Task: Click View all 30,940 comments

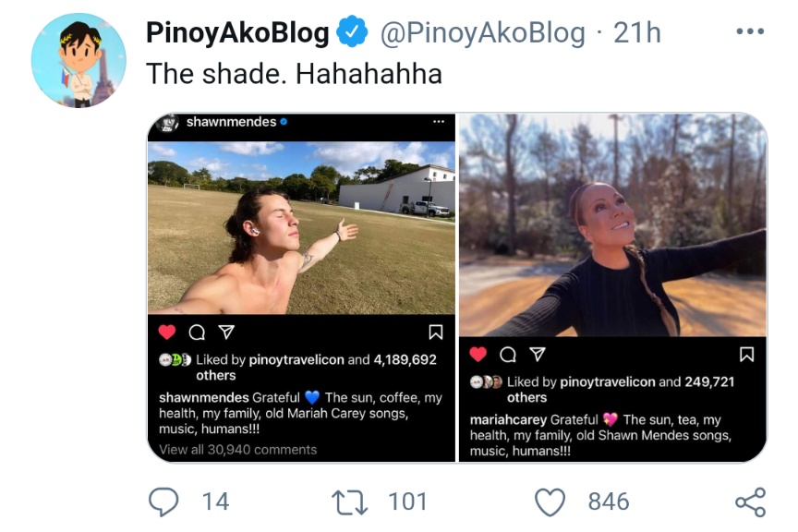Action: (238, 450)
